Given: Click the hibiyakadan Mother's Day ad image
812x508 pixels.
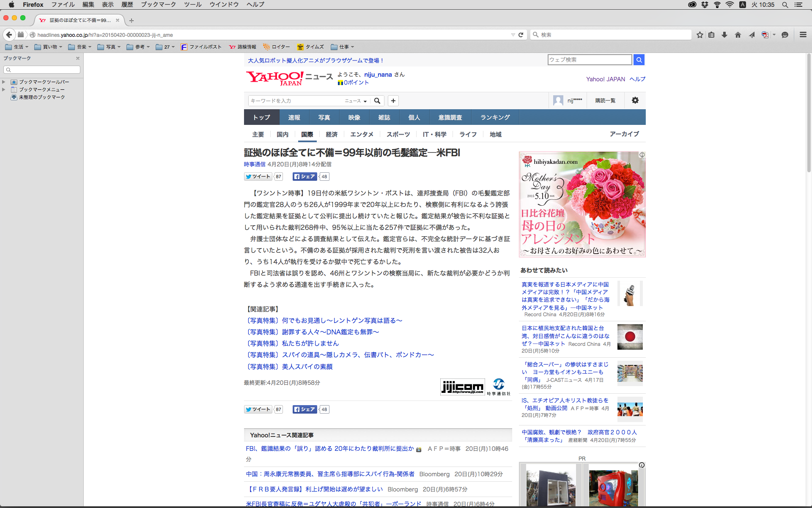Looking at the screenshot, I should tap(582, 204).
